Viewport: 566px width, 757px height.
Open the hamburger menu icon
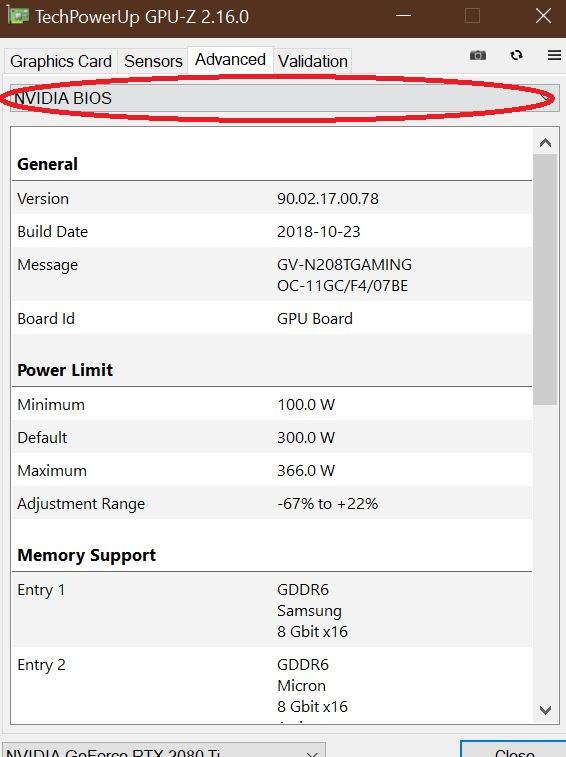pyautogui.click(x=554, y=55)
